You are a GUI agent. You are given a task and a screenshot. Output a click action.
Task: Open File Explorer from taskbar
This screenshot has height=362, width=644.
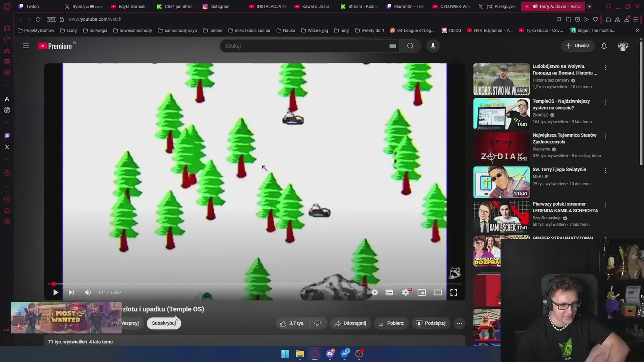[x=300, y=354]
